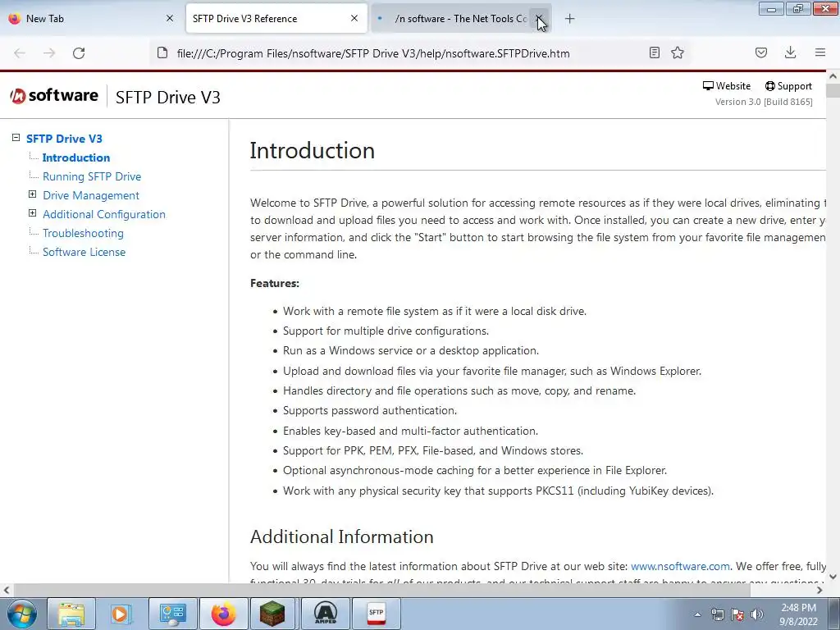The height and width of the screenshot is (630, 840).
Task: Click the Version 3.0 [Build 8165] text
Action: point(764,102)
